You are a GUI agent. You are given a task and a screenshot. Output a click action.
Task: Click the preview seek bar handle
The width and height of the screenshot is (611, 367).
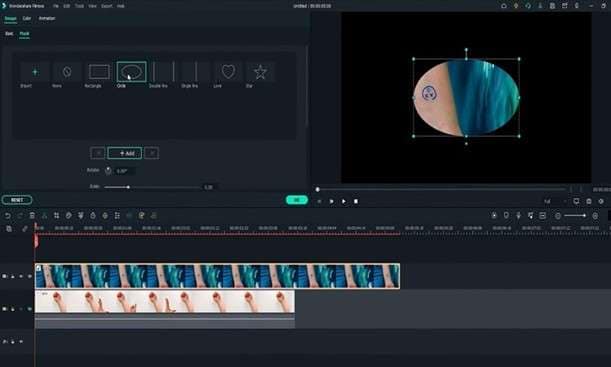(x=318, y=189)
